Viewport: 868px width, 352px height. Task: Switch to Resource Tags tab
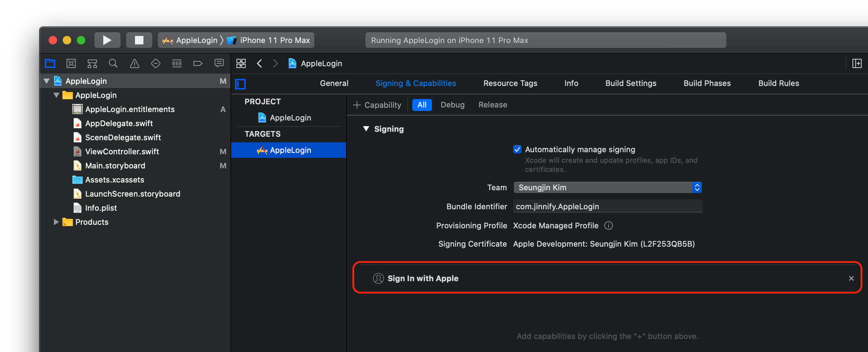pos(510,83)
